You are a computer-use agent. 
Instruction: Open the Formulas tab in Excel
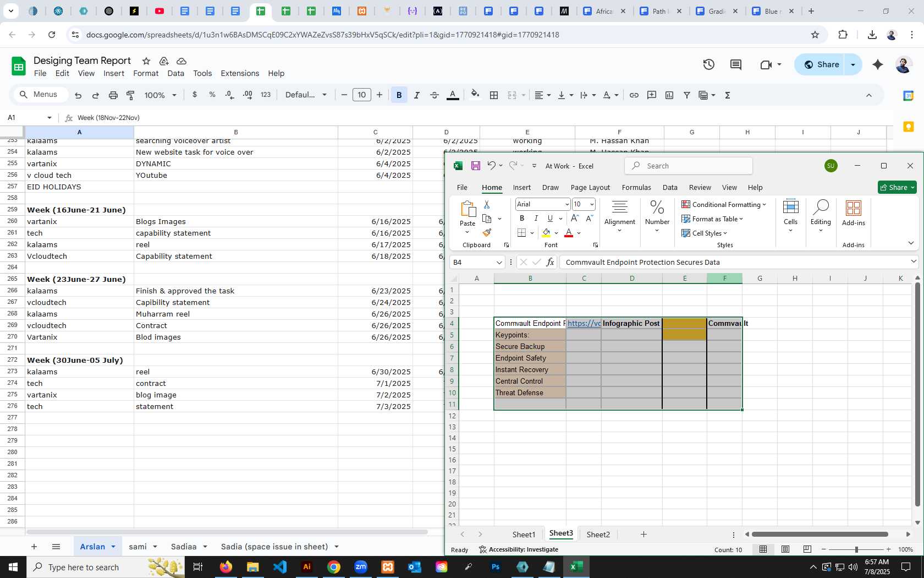pos(636,188)
